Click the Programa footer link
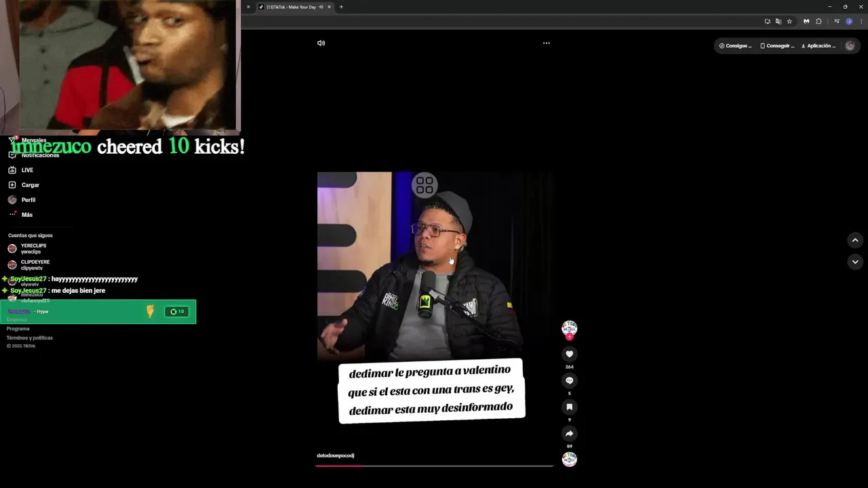 click(18, 329)
